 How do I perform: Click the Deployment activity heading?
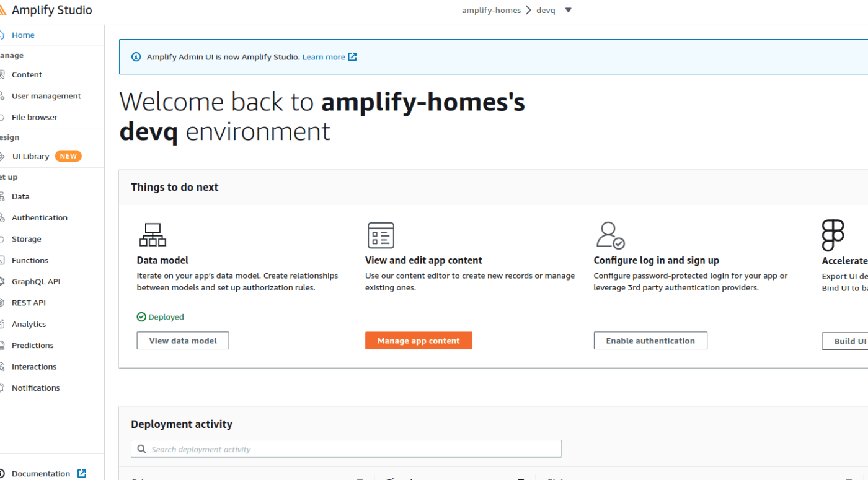(x=182, y=424)
